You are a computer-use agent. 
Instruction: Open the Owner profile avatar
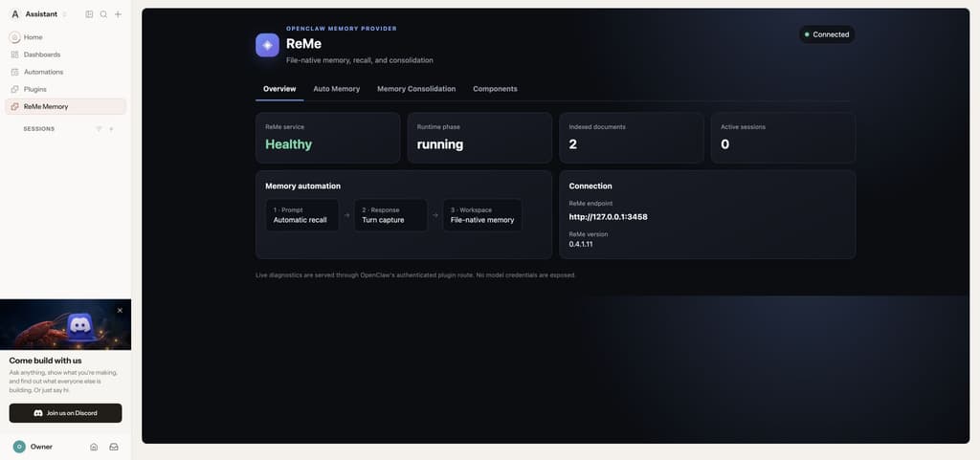tap(19, 447)
